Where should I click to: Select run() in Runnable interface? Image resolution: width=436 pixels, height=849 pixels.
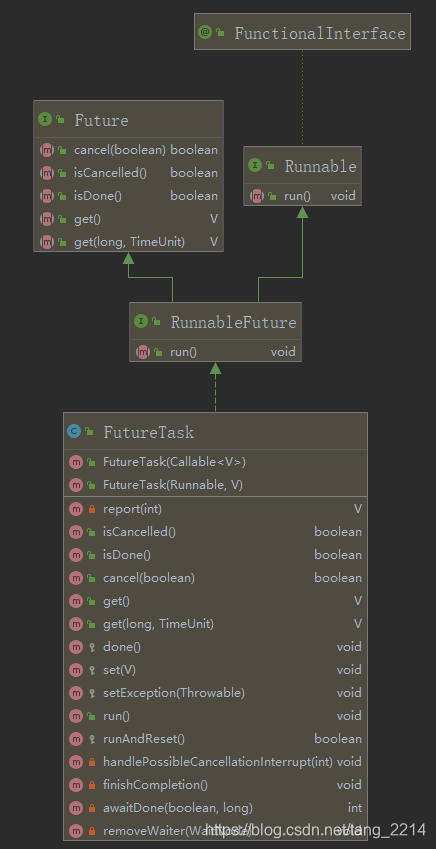302,195
